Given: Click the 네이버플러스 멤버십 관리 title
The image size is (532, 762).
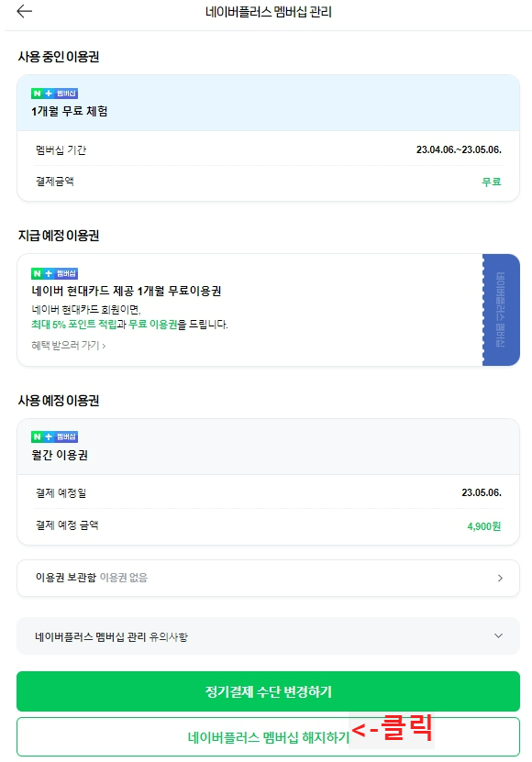Looking at the screenshot, I should (266, 12).
